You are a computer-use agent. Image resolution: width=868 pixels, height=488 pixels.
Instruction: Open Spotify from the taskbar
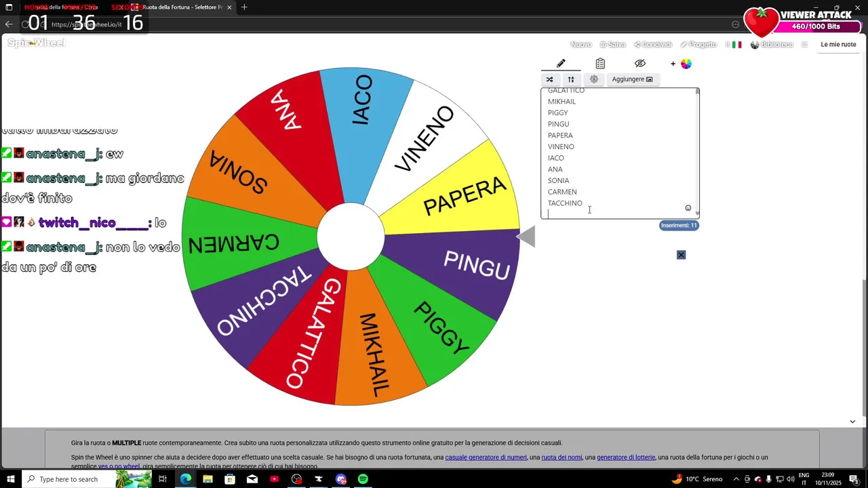click(363, 479)
